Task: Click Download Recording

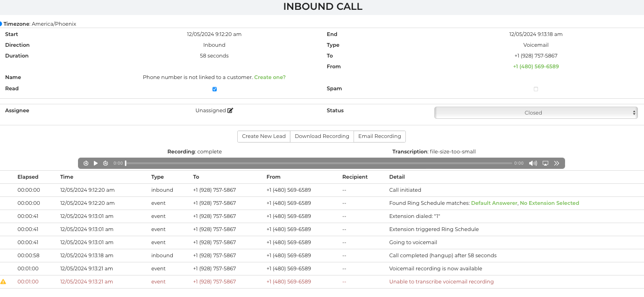Action: click(x=322, y=136)
